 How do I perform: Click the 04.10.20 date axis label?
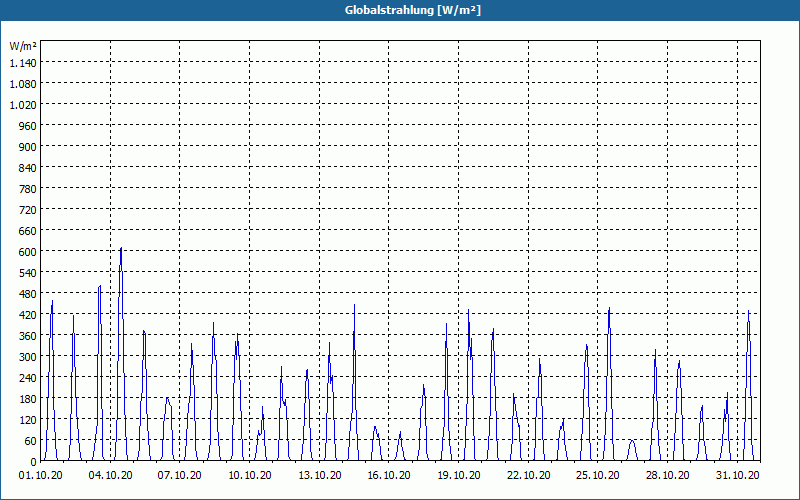pyautogui.click(x=110, y=475)
